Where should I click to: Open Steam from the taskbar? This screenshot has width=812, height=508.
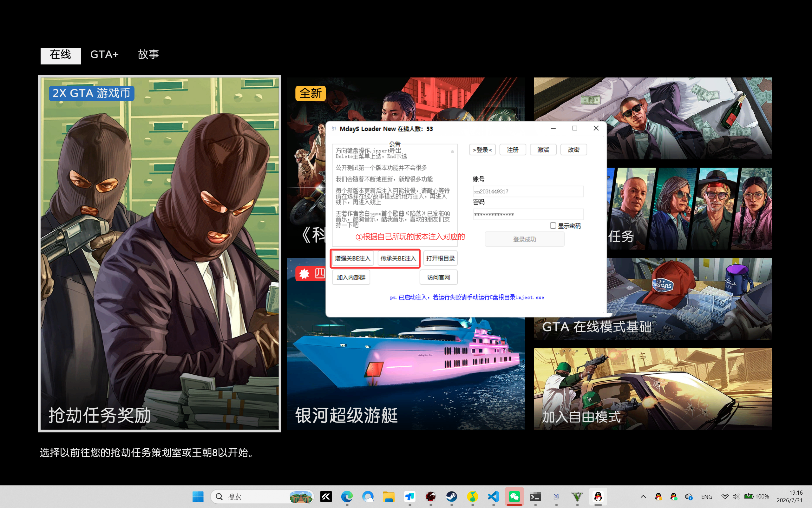[x=452, y=497]
